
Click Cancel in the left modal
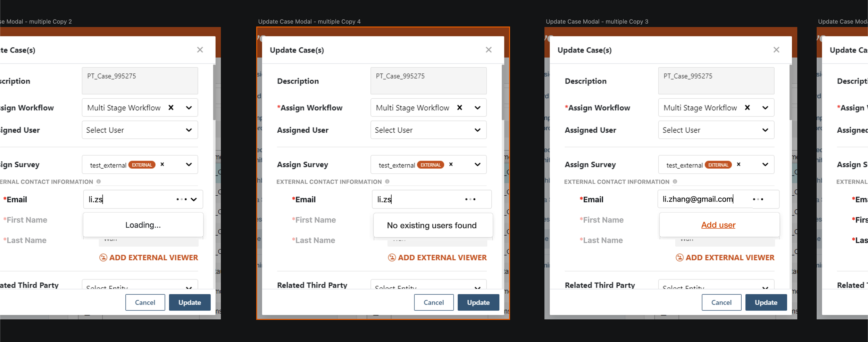(145, 302)
